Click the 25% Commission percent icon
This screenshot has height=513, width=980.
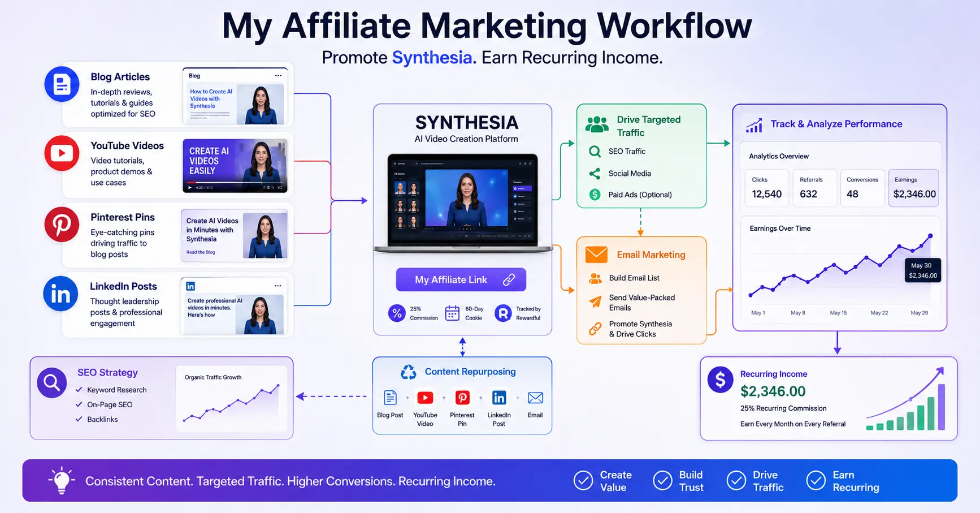click(397, 313)
